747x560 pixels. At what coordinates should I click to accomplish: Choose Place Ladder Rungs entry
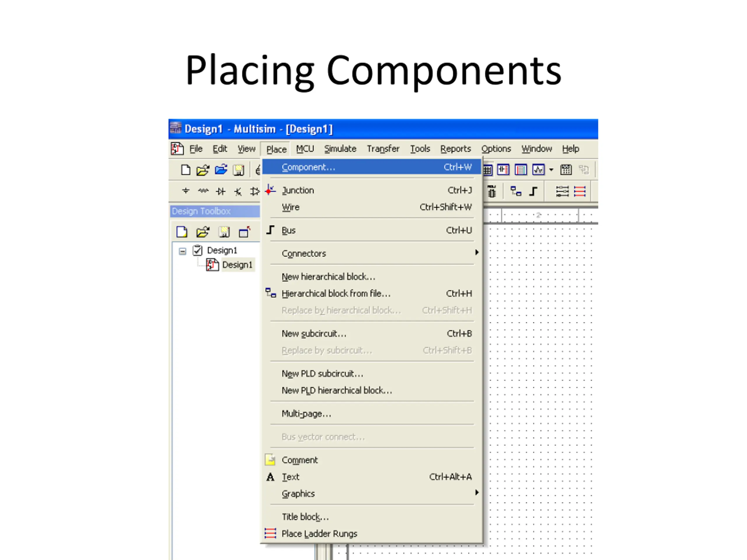tap(371, 534)
